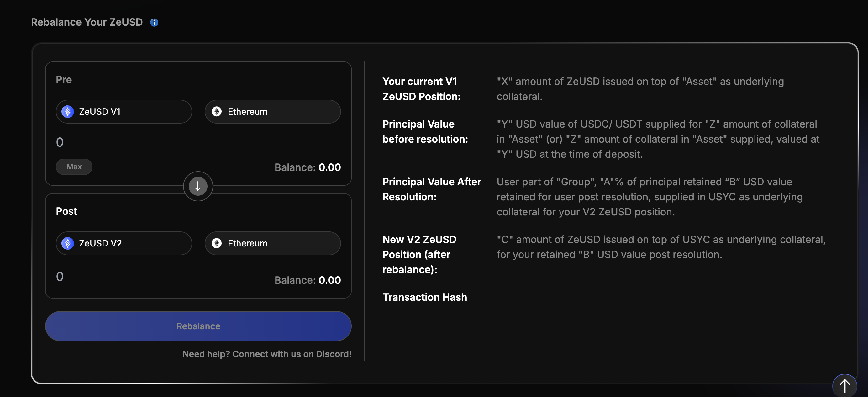Click the ZeUSD V2 token logo icon
The image size is (868, 397).
(x=68, y=243)
